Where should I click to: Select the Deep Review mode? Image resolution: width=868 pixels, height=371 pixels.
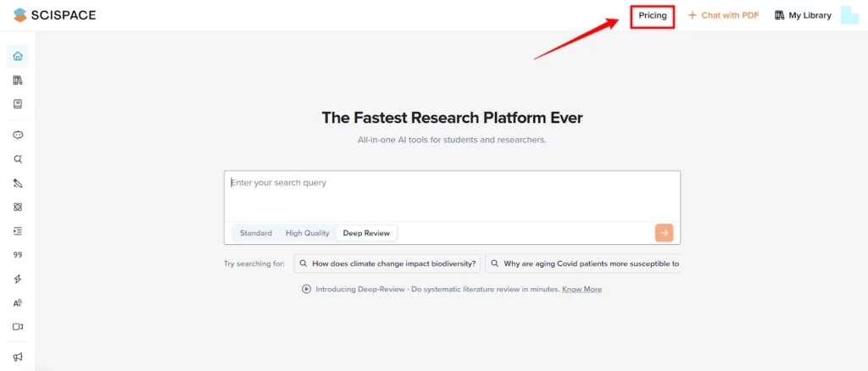pyautogui.click(x=366, y=233)
